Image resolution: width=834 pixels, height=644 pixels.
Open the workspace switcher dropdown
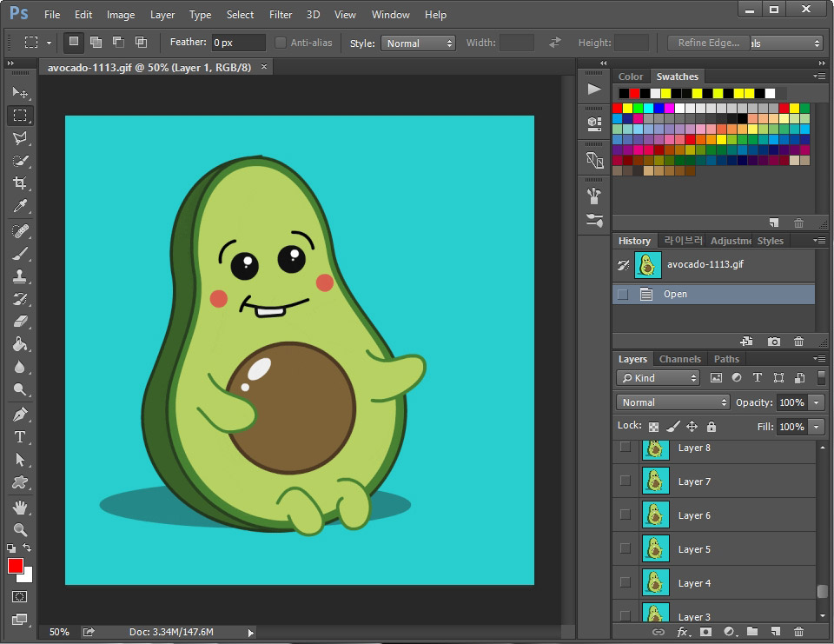786,43
